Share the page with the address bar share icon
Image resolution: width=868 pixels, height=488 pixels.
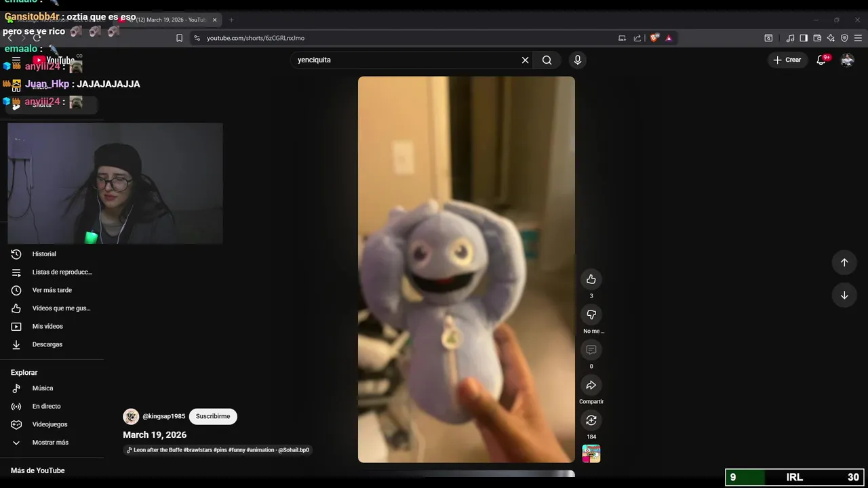click(x=637, y=38)
